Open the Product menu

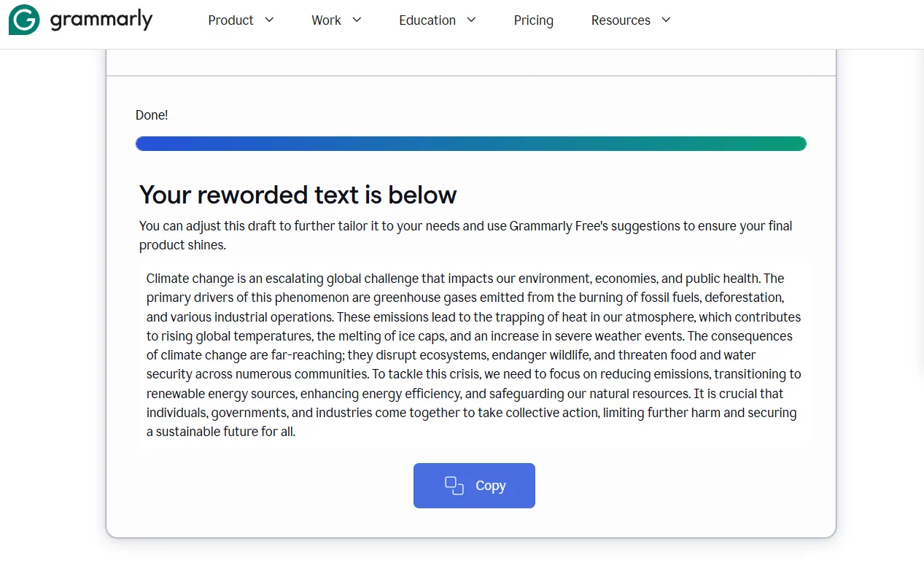click(x=230, y=20)
